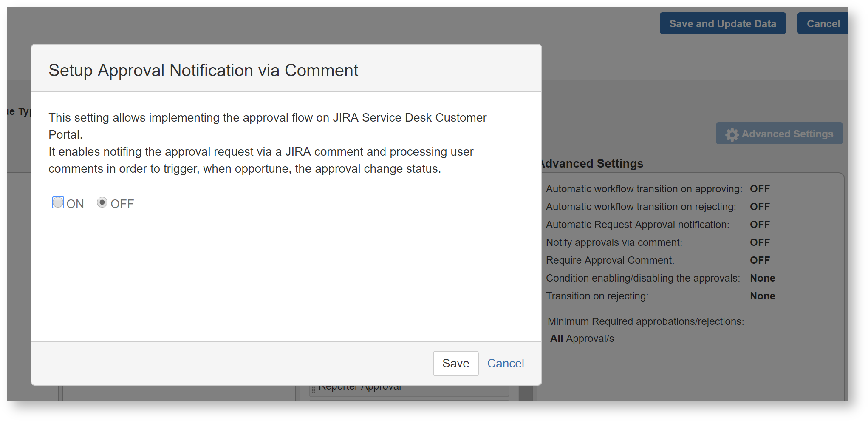Select the ON radio button
Screen dimensions: 868x421
pyautogui.click(x=58, y=203)
